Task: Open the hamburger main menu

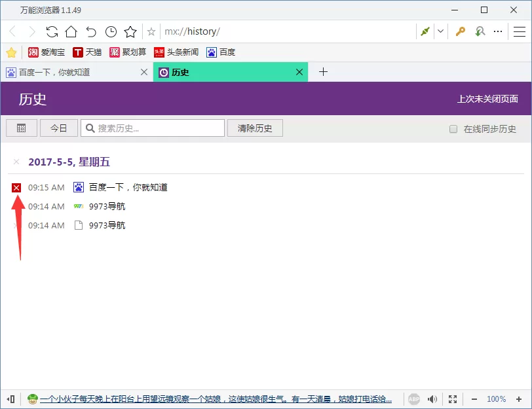Action: (520, 31)
